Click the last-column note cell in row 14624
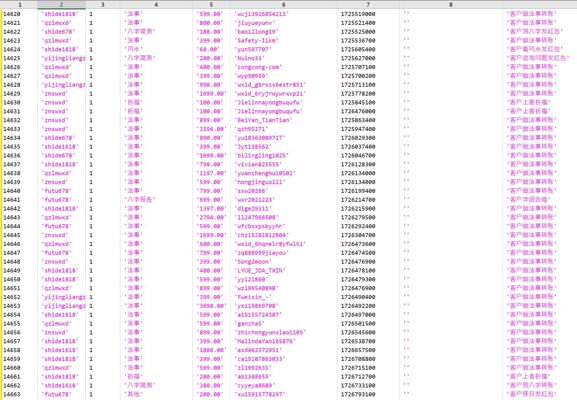The height and width of the screenshot is (400, 577). click(x=535, y=49)
